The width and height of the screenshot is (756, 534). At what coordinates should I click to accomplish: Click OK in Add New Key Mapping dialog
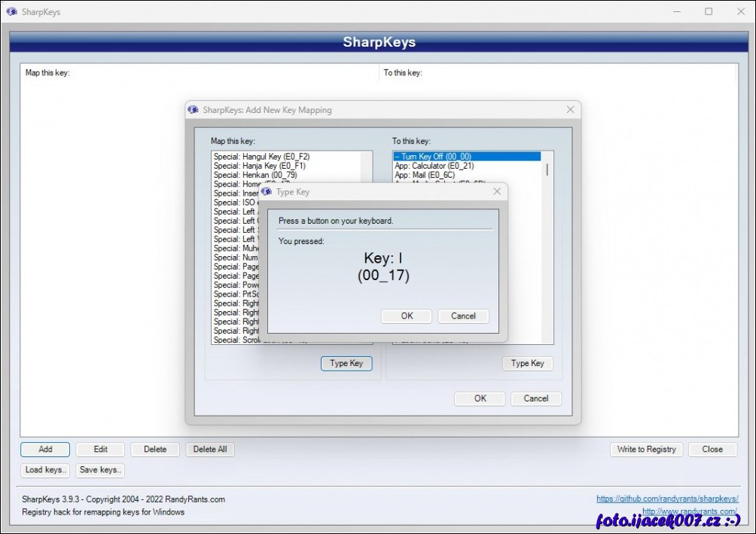(480, 398)
